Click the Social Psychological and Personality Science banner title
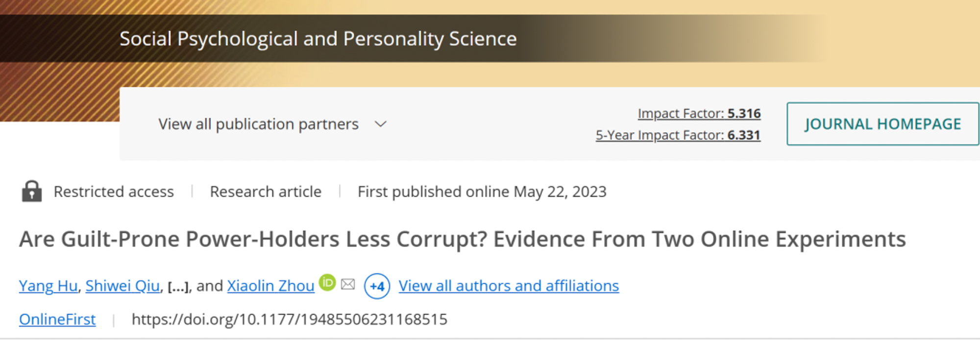The image size is (980, 343). [318, 39]
